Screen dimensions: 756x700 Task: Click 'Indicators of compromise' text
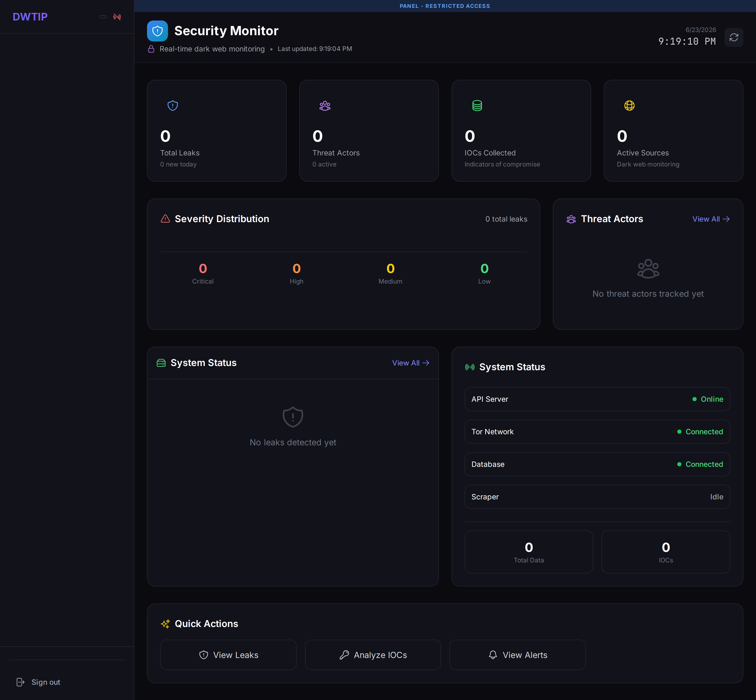[502, 164]
